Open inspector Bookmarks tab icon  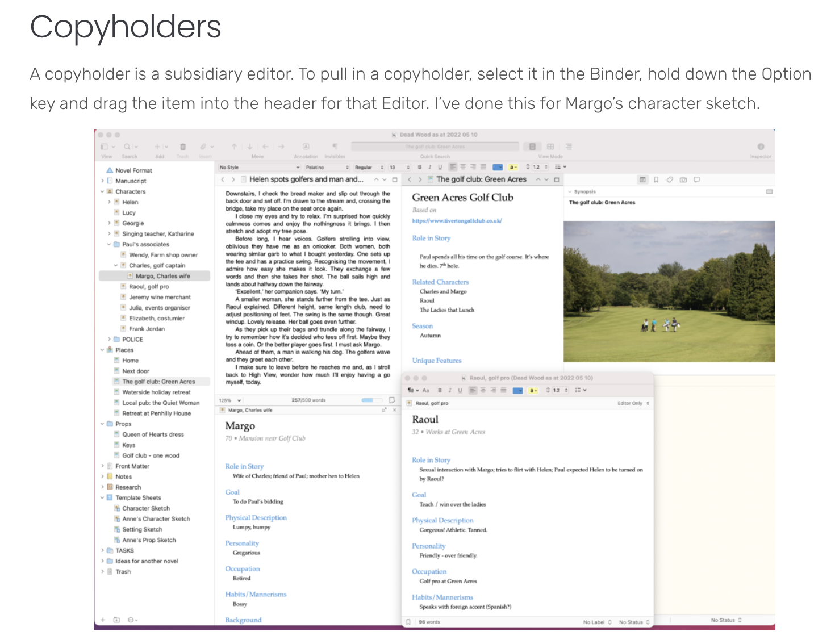656,179
